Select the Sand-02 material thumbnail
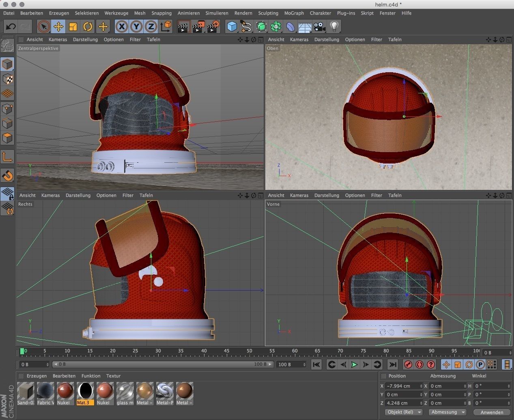514x420 pixels. point(26,393)
